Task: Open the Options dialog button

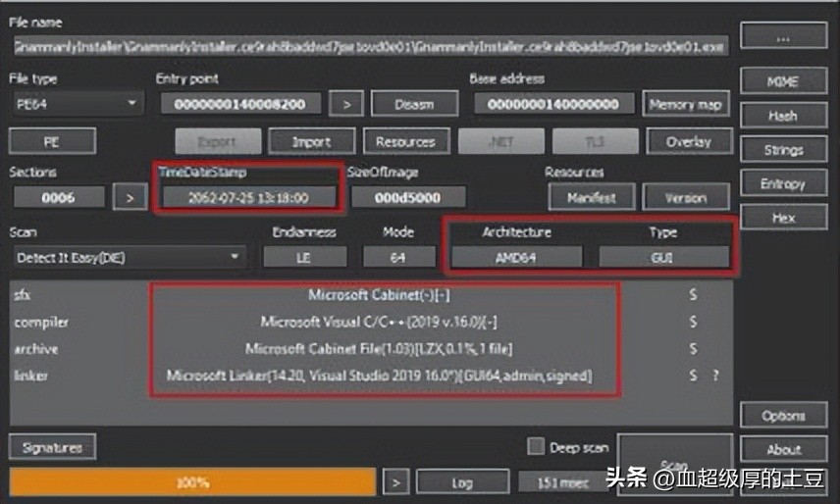Action: (783, 415)
